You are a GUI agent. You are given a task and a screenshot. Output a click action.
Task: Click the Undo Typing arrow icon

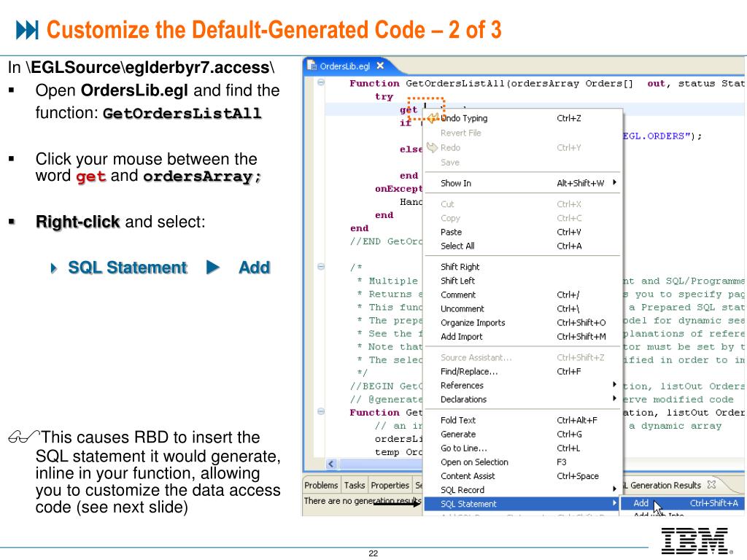pos(433,118)
